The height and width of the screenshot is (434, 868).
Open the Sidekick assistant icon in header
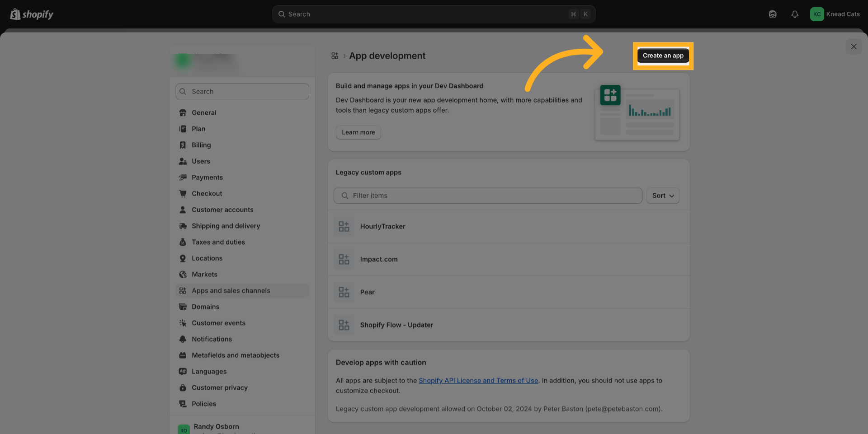pos(773,14)
